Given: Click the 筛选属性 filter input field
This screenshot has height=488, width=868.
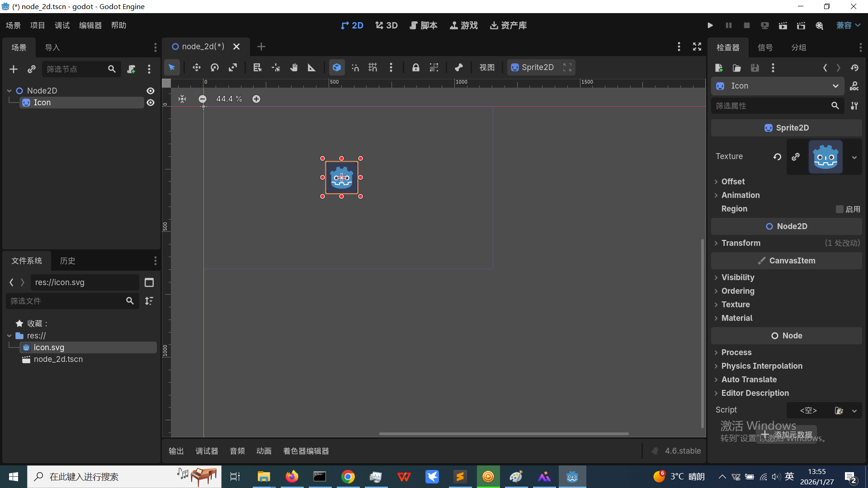Looking at the screenshot, I should [x=769, y=106].
